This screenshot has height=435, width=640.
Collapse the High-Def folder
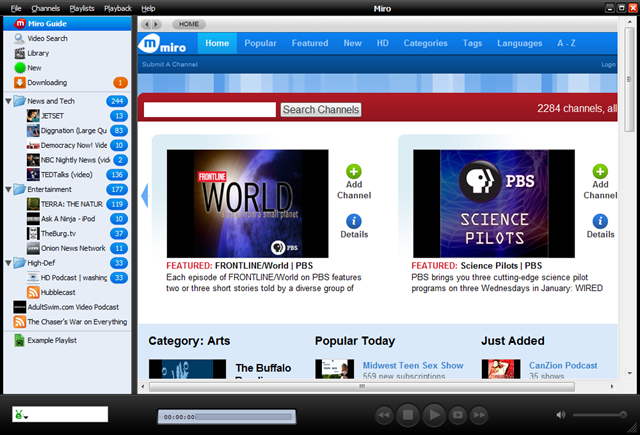point(8,263)
